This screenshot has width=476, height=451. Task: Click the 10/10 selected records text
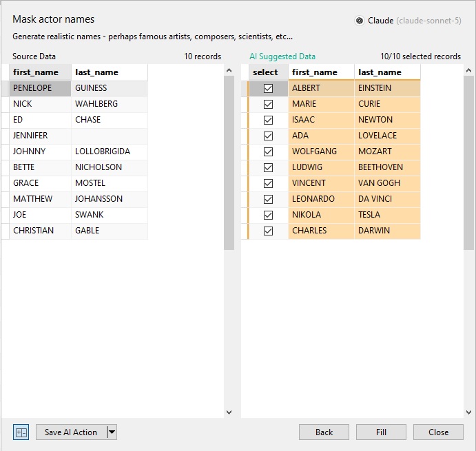(420, 56)
